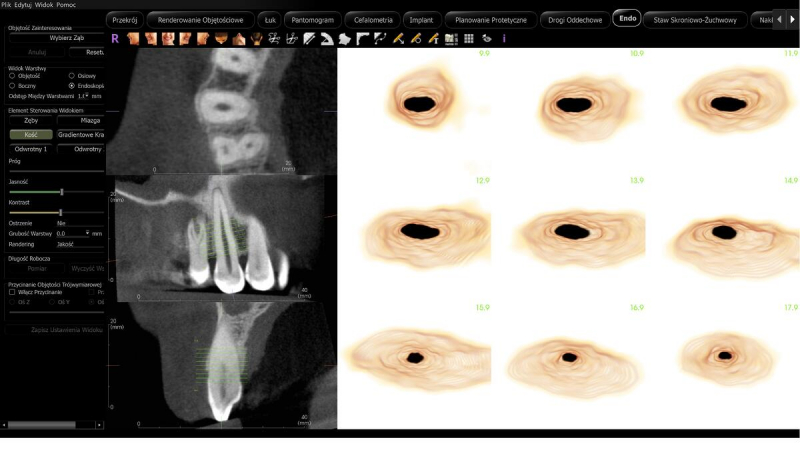
Task: Select the Odwrotny 1 preset
Action: click(x=31, y=149)
